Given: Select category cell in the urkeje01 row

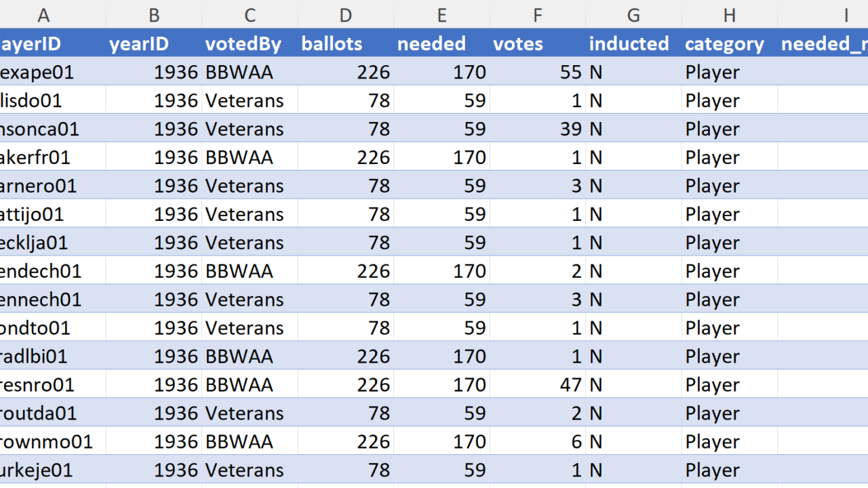Looking at the screenshot, I should click(729, 470).
